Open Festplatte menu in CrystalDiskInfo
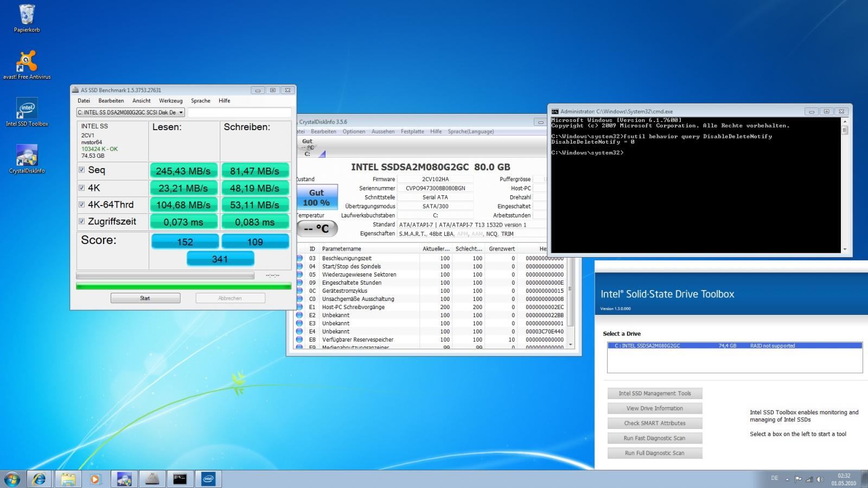Screen dimensions: 868x488 coord(412,131)
